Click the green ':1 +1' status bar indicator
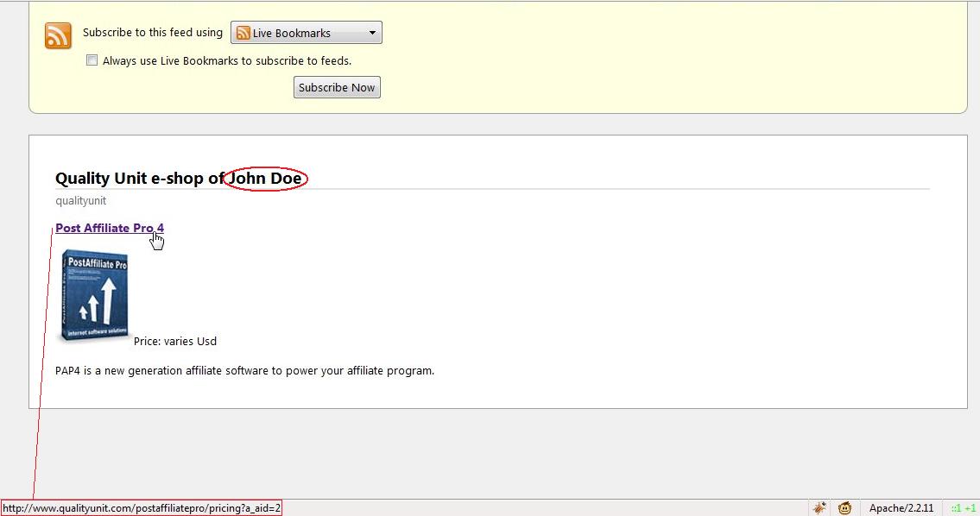The width and height of the screenshot is (980, 516). pos(963,508)
